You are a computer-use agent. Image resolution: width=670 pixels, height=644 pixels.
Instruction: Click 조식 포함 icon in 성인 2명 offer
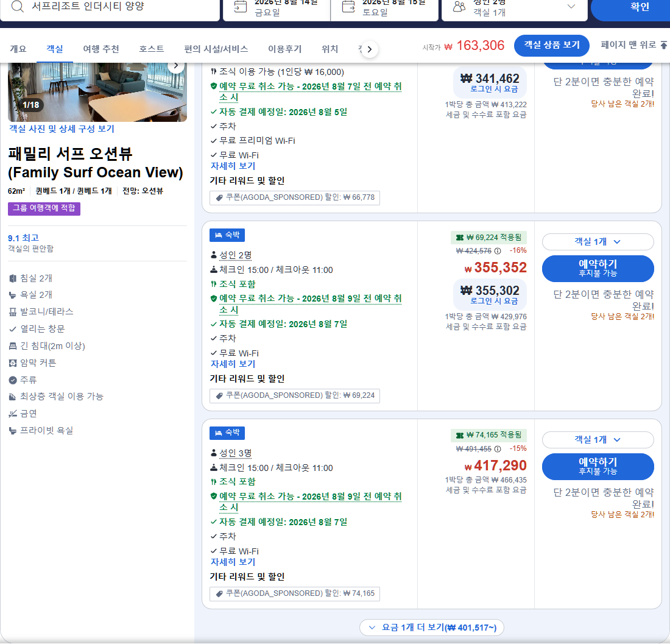(x=214, y=284)
